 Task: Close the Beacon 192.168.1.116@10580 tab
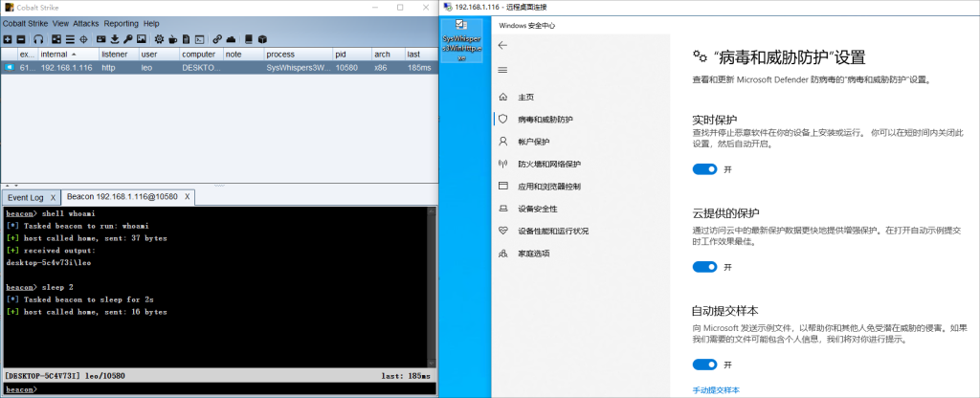pyautogui.click(x=188, y=197)
